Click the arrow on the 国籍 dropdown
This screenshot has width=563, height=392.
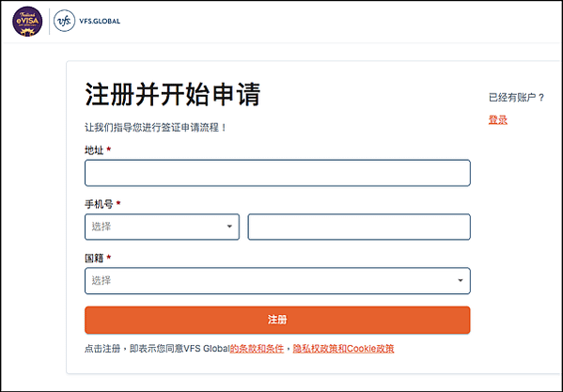[461, 280]
